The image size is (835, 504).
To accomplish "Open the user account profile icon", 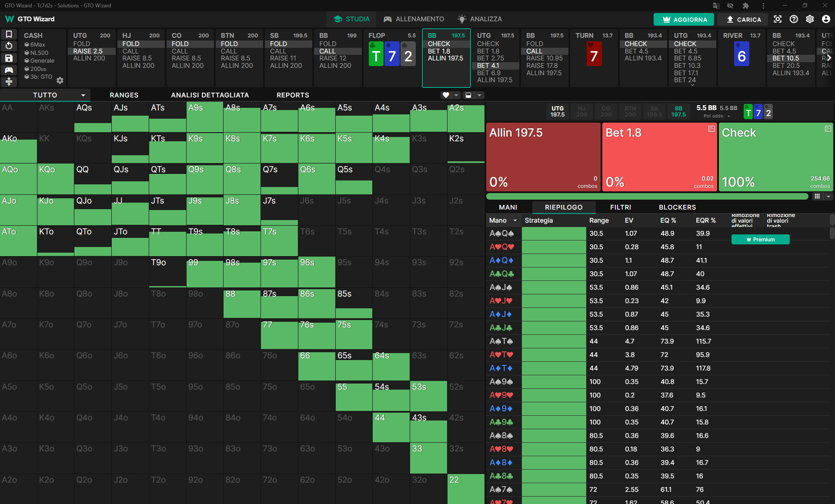I will (x=826, y=19).
